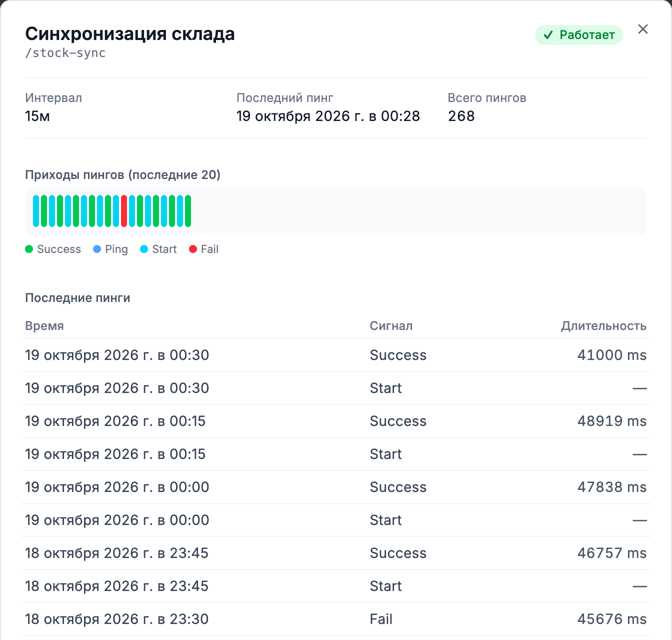
Task: Click the Время column header
Action: pyautogui.click(x=44, y=326)
